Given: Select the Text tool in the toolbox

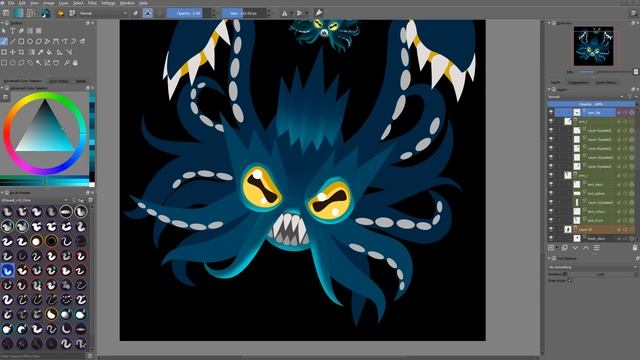Looking at the screenshot, I should (x=13, y=31).
